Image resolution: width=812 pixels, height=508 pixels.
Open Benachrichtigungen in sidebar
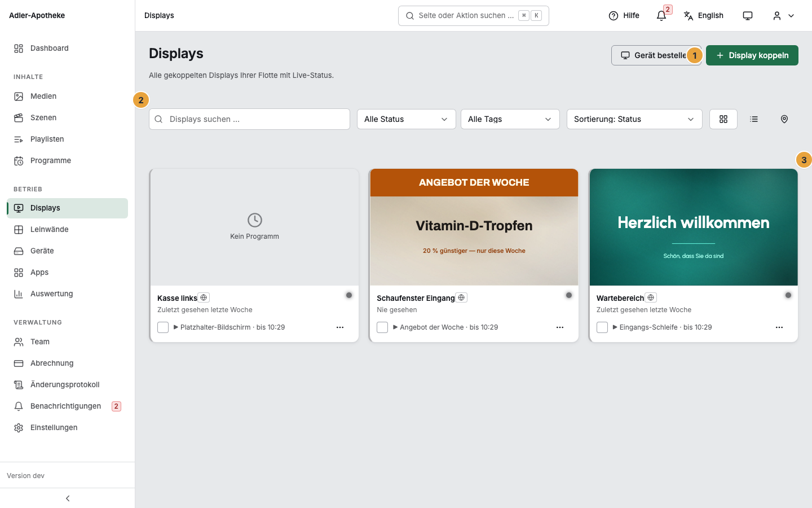pos(68,406)
